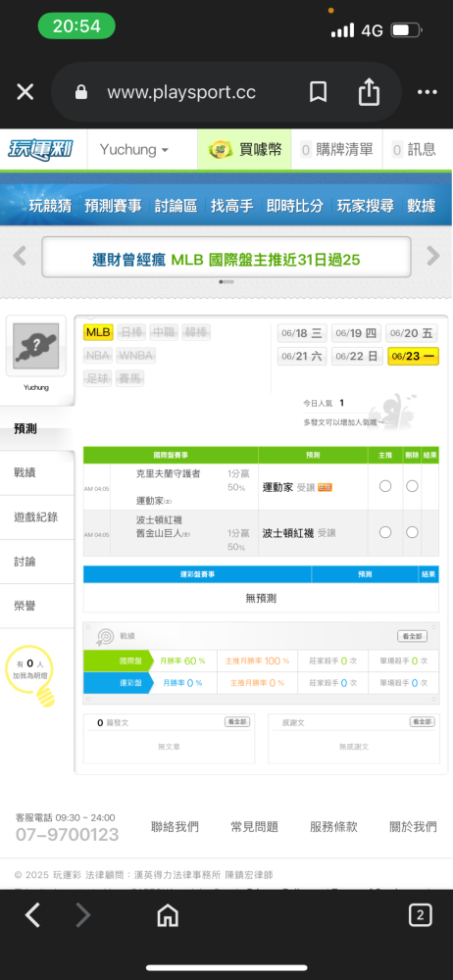Click the Yuchung profile avatar
Image resolution: width=453 pixels, height=980 pixels.
click(36, 346)
